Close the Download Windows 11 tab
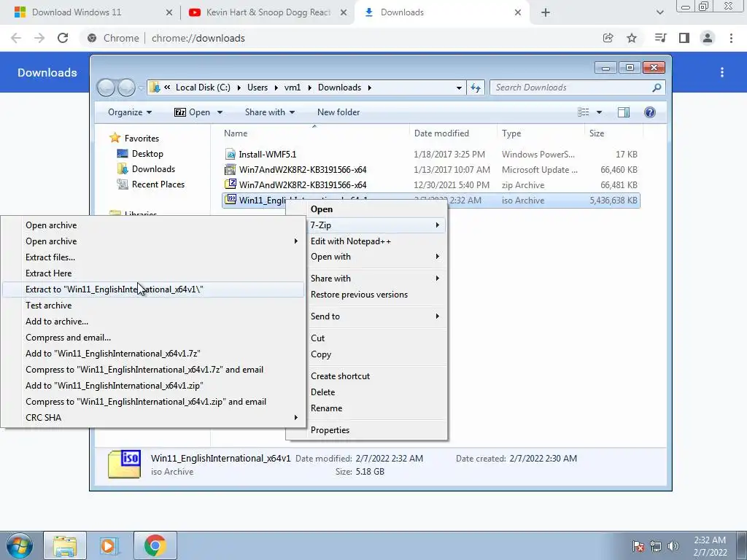This screenshot has width=747, height=560. [x=169, y=13]
